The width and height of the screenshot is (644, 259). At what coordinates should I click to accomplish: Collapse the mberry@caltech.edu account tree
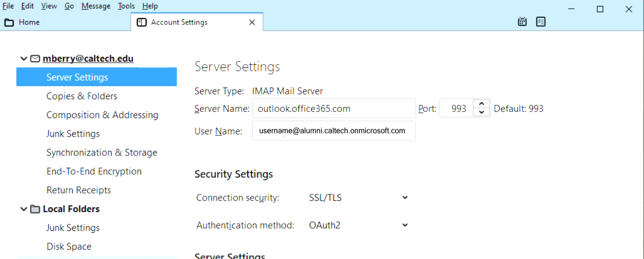pos(23,59)
